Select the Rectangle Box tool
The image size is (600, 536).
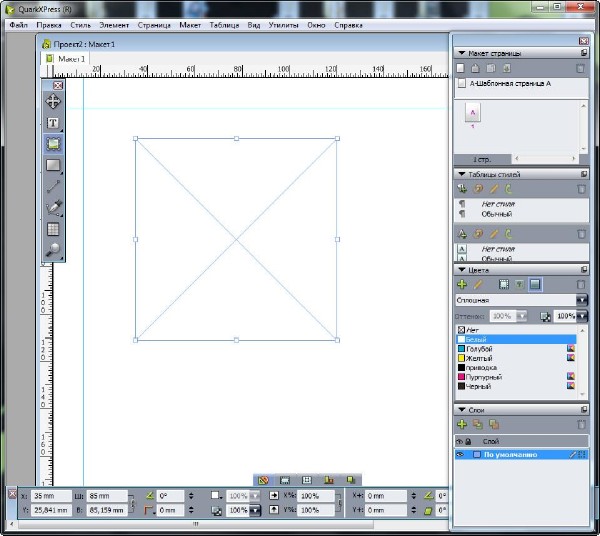(54, 165)
